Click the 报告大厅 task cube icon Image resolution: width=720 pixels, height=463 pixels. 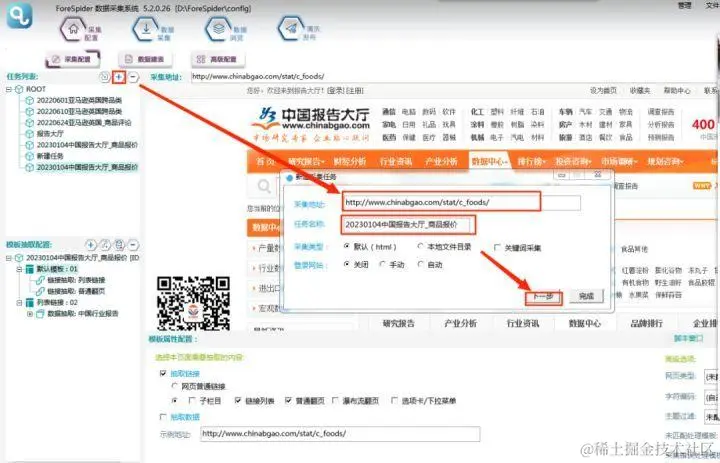(x=30, y=134)
